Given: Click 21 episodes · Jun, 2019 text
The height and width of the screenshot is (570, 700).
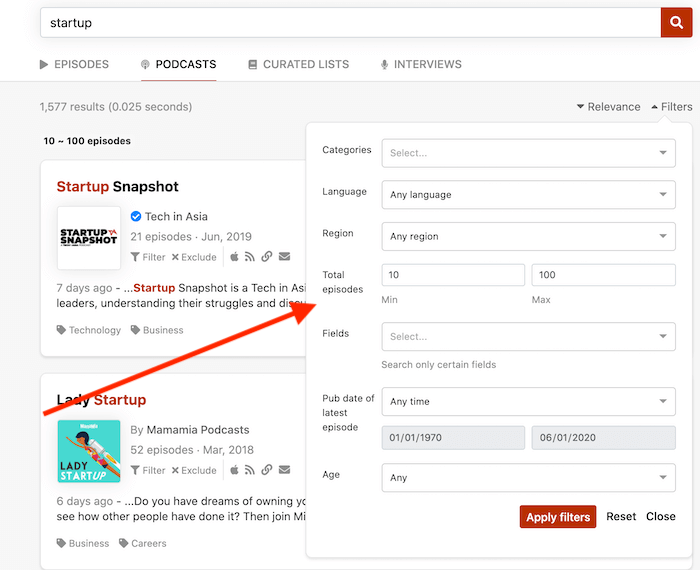Looking at the screenshot, I should pos(191,237).
